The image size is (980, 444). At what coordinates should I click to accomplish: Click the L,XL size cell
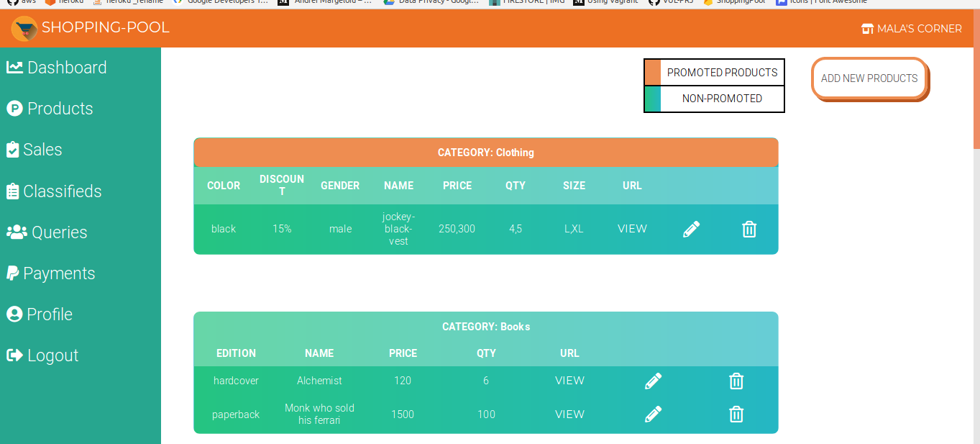point(574,229)
